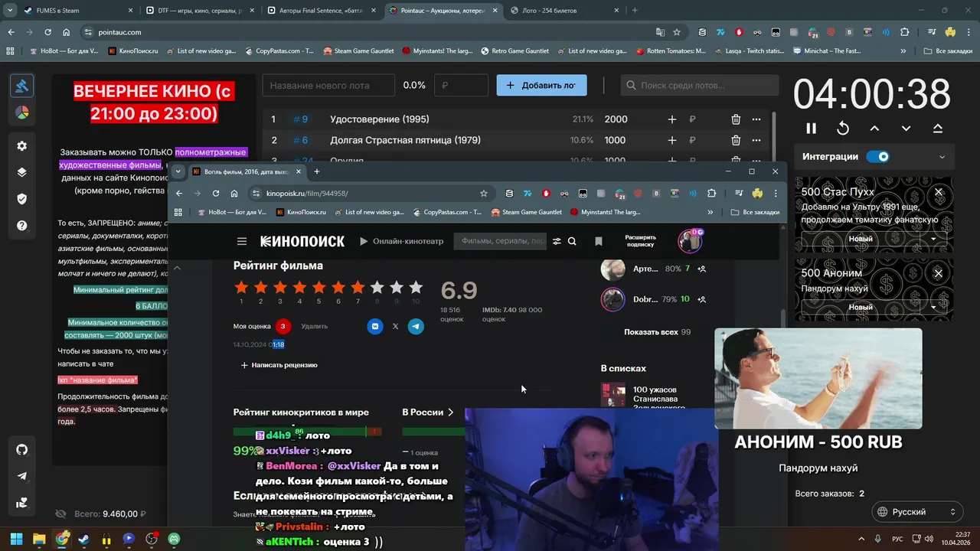This screenshot has height=551, width=980.
Task: Click the underlined up arrow timer control
Action: click(x=937, y=129)
